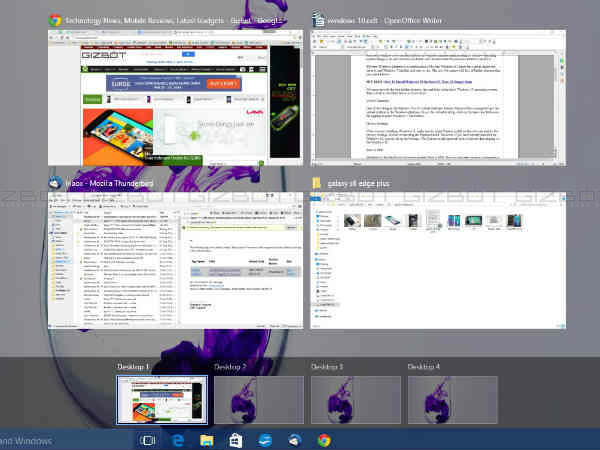
Task: Click the GIZBOT logo in Chrome preview
Action: click(104, 56)
